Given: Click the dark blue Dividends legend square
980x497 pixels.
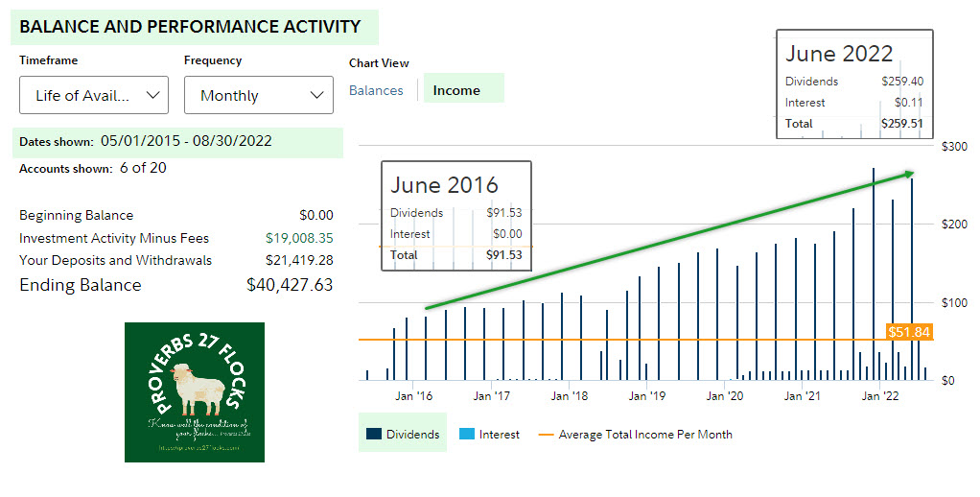Looking at the screenshot, I should (373, 435).
